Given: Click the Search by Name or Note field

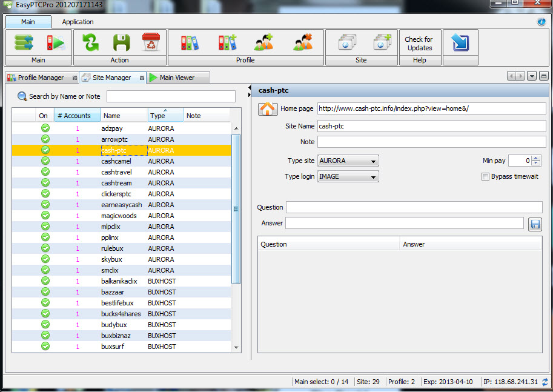Looking at the screenshot, I should 171,96.
